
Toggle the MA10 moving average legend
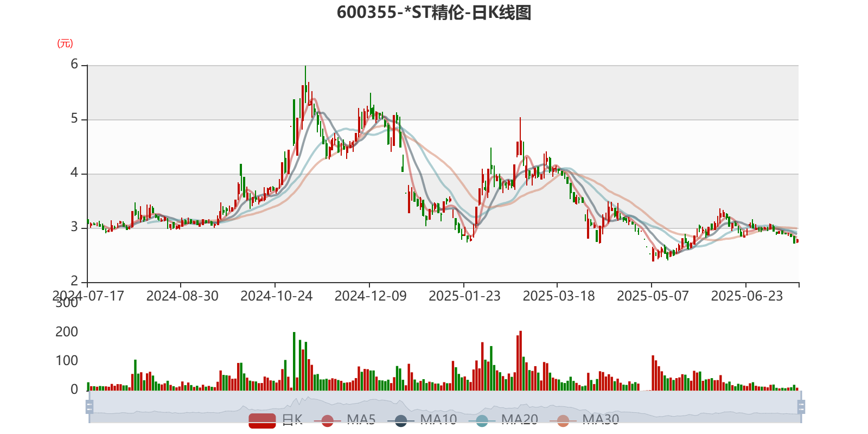[422, 420]
